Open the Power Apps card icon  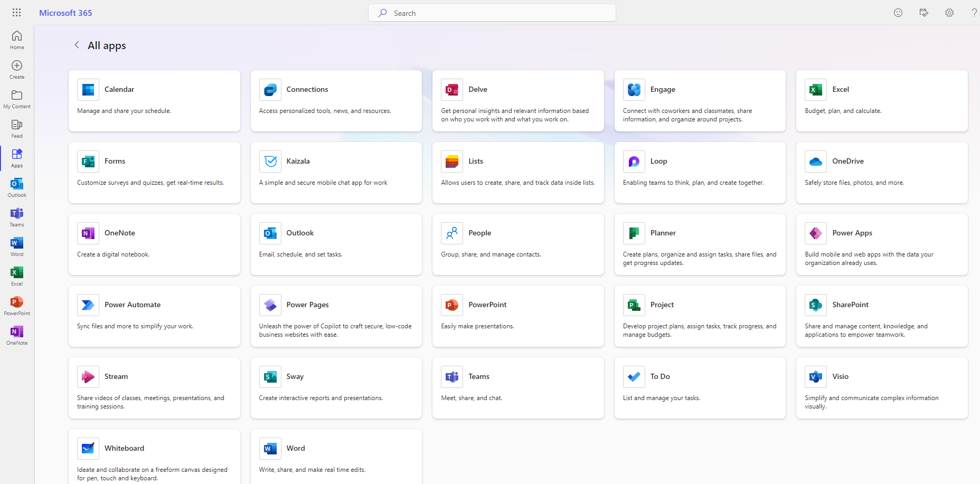point(816,233)
